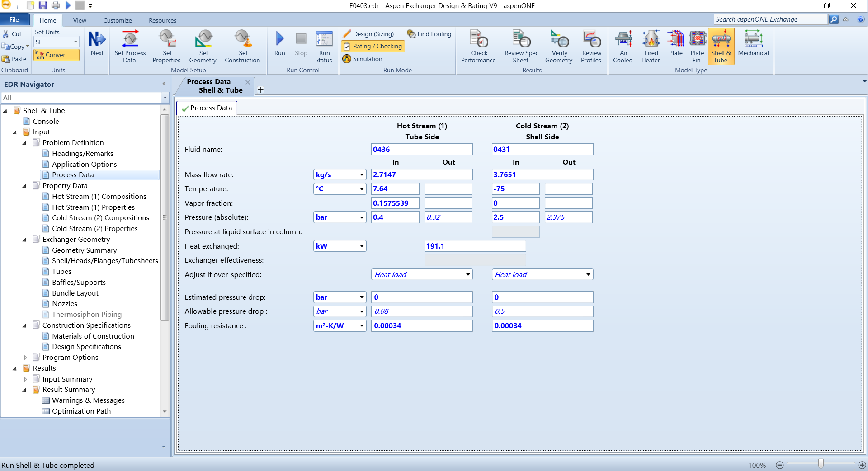Select Plate model type
Viewport: 868px width, 471px height.
(x=676, y=43)
